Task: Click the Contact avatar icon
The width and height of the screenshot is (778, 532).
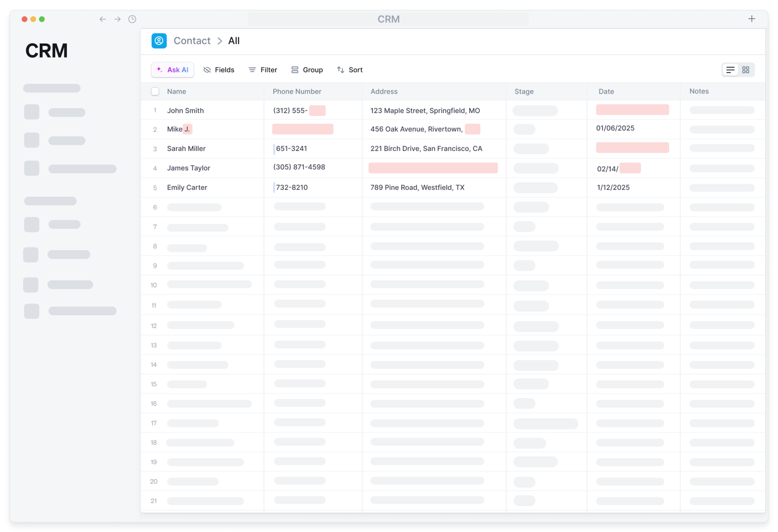Action: click(x=159, y=41)
